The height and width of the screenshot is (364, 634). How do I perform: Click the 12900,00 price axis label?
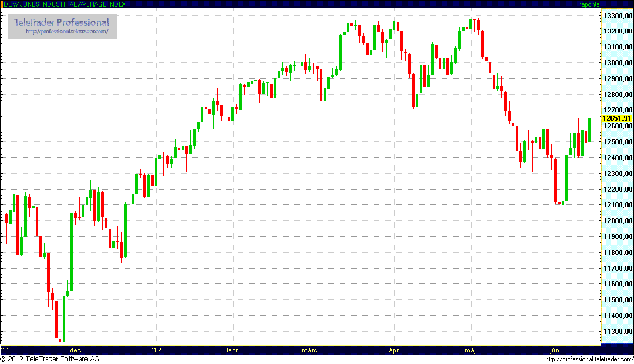pyautogui.click(x=618, y=79)
